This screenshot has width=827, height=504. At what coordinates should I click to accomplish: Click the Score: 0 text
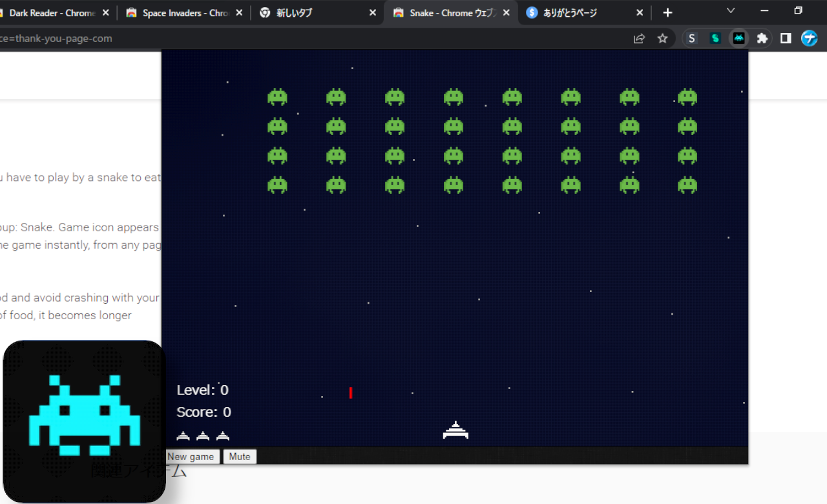point(204,412)
